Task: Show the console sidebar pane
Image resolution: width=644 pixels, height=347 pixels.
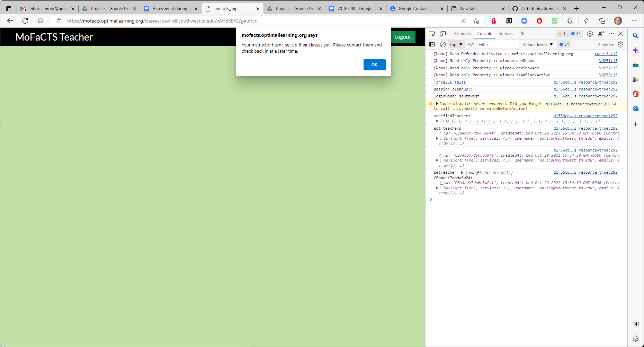Action: [432, 44]
